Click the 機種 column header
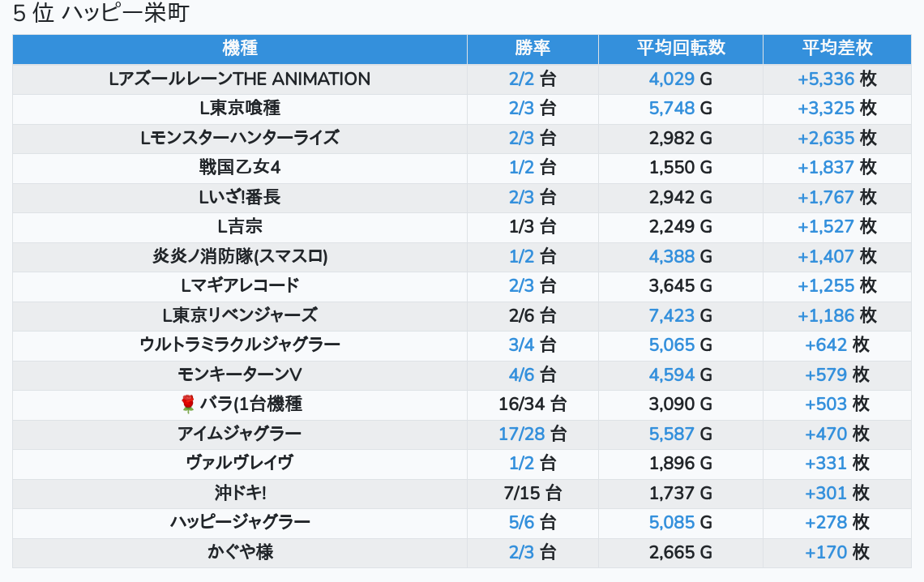The image size is (924, 582). pyautogui.click(x=240, y=49)
